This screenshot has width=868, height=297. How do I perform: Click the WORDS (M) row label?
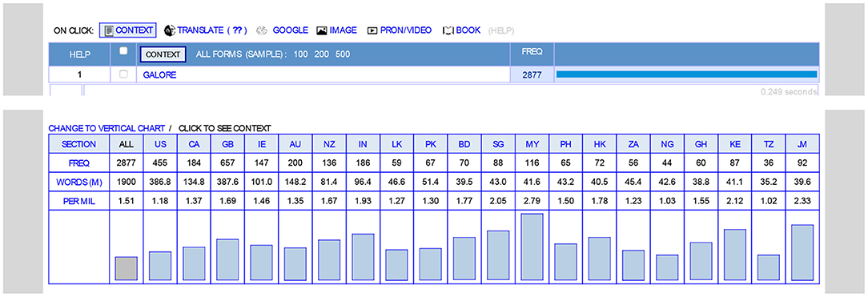coord(78,183)
